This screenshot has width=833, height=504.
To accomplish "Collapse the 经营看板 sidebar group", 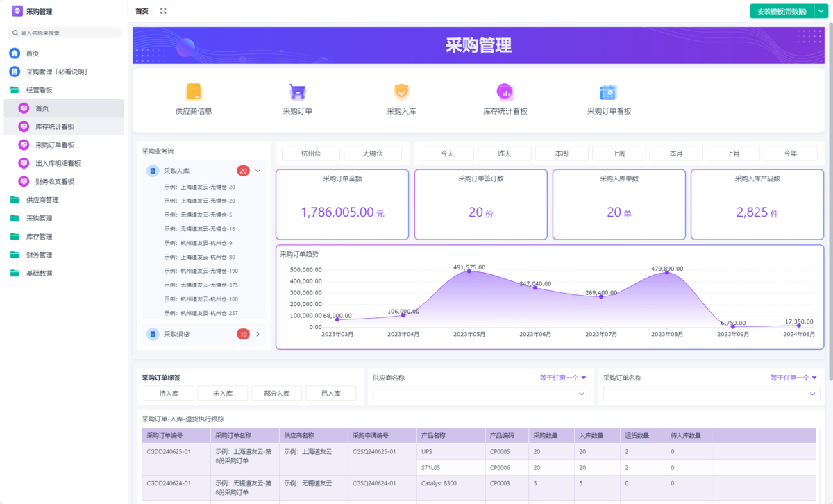I will pos(64,90).
